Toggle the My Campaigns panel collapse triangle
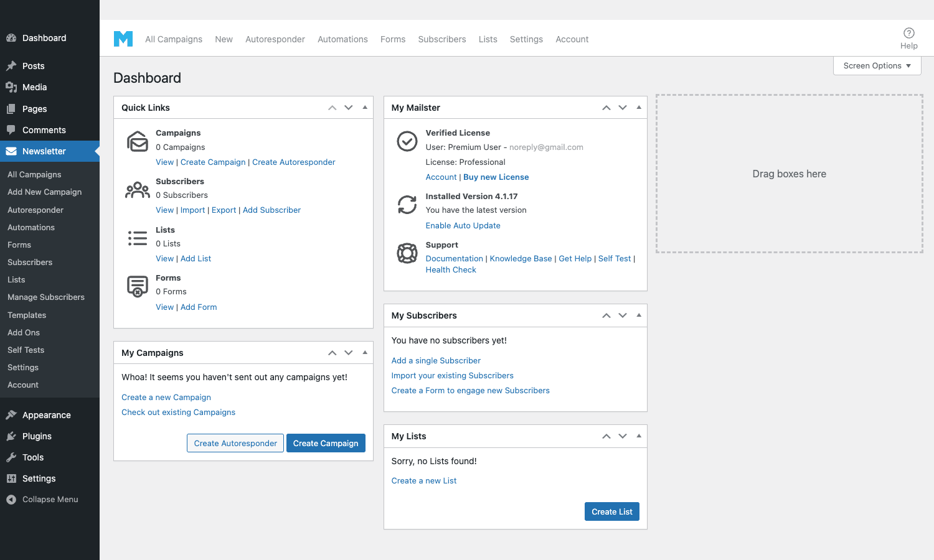This screenshot has height=560, width=934. click(x=365, y=353)
